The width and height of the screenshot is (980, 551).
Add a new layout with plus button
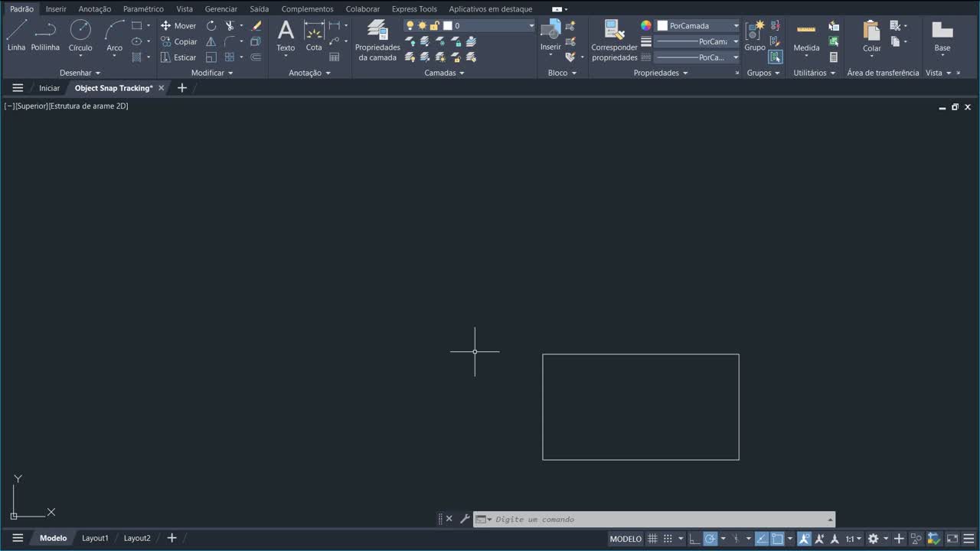(171, 538)
